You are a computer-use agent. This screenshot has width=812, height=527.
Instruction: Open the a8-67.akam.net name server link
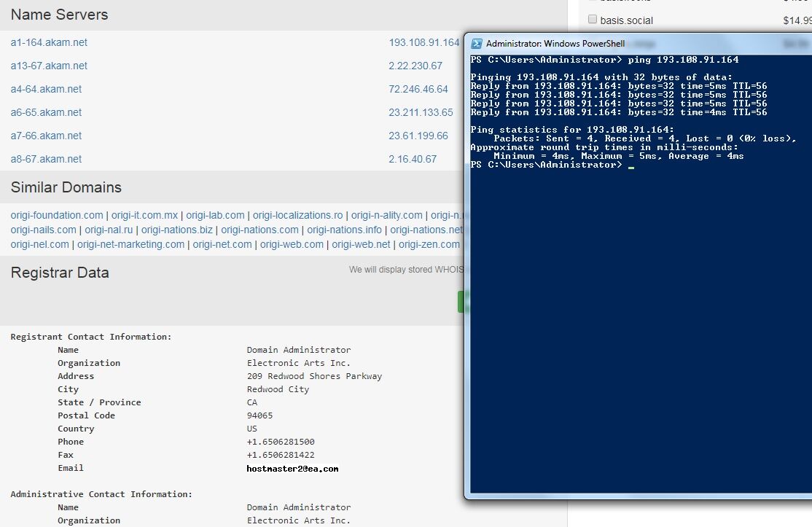click(46, 159)
